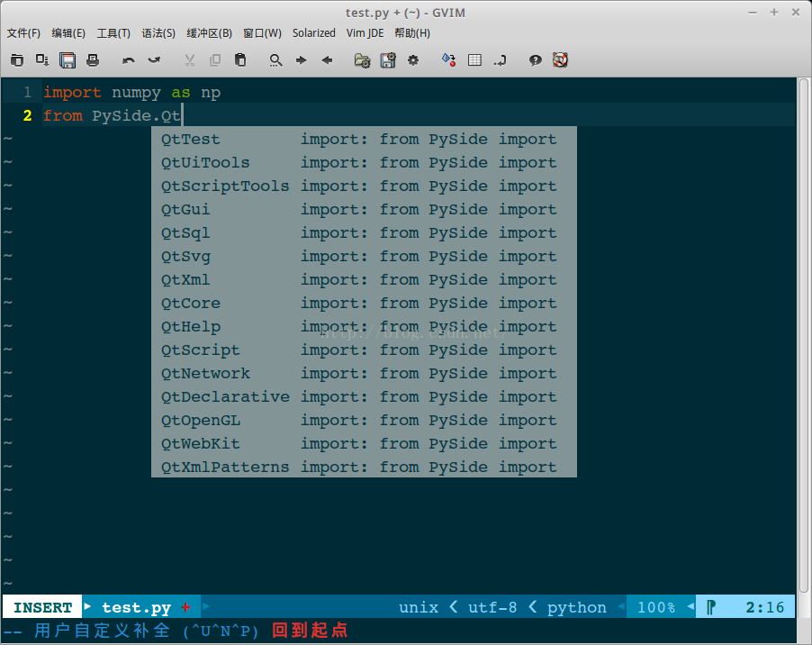Click the Cut scissors icon
Image resolution: width=812 pixels, height=645 pixels.
[x=190, y=60]
